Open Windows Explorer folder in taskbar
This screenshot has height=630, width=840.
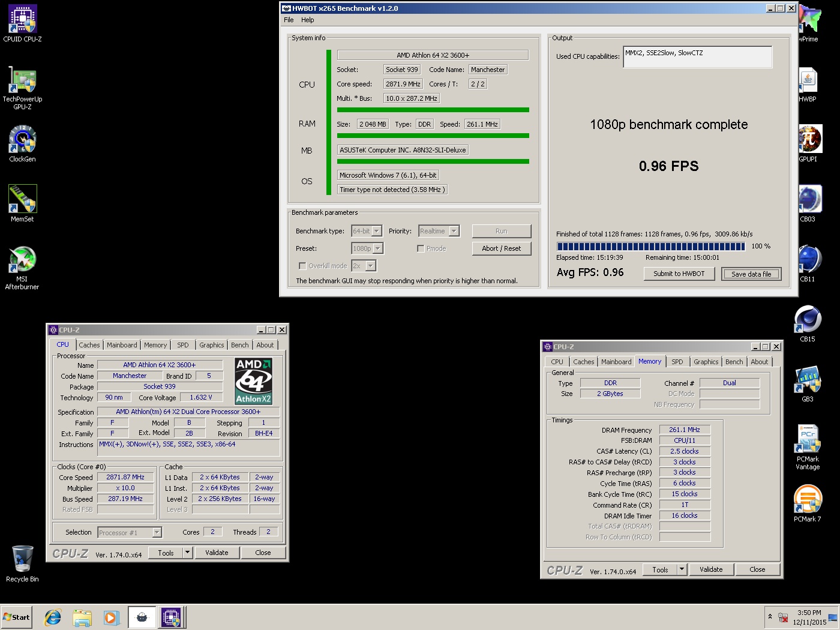(82, 617)
